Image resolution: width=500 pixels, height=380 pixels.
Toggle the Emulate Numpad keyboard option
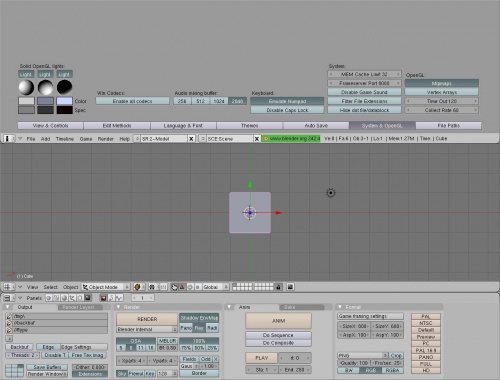[287, 101]
